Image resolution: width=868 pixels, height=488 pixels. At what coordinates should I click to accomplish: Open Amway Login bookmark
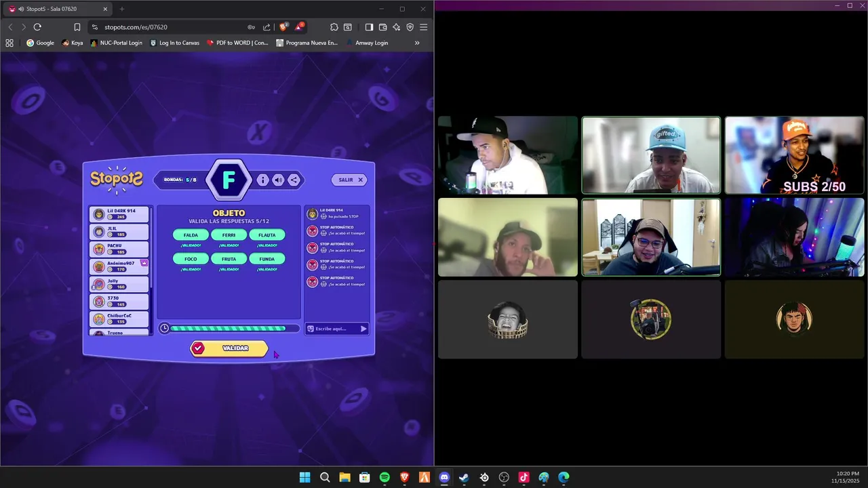coord(367,43)
